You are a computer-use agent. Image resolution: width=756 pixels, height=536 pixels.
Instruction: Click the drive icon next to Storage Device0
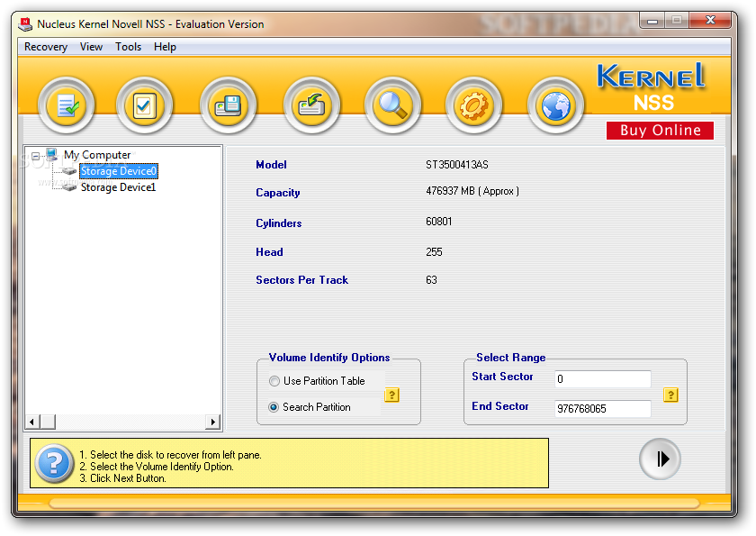[x=70, y=171]
